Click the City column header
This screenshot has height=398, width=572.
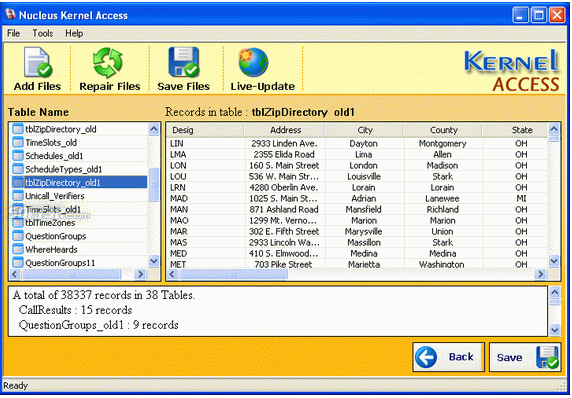click(364, 130)
